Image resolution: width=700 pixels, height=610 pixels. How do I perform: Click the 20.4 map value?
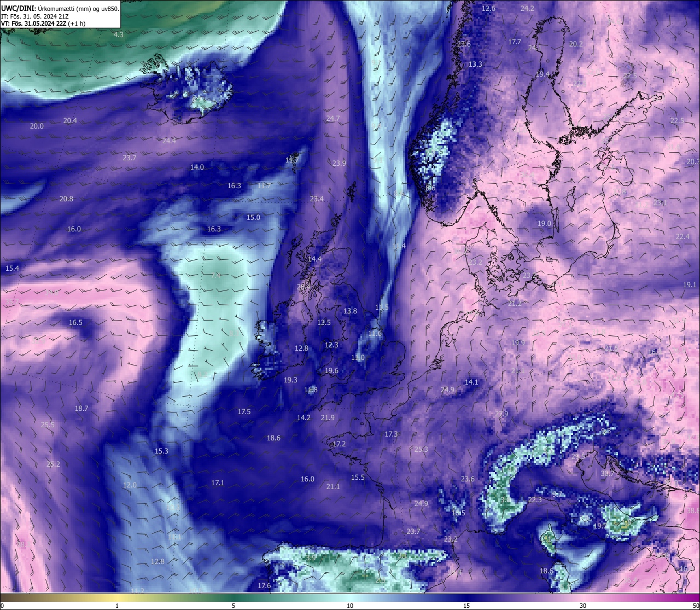tap(70, 120)
